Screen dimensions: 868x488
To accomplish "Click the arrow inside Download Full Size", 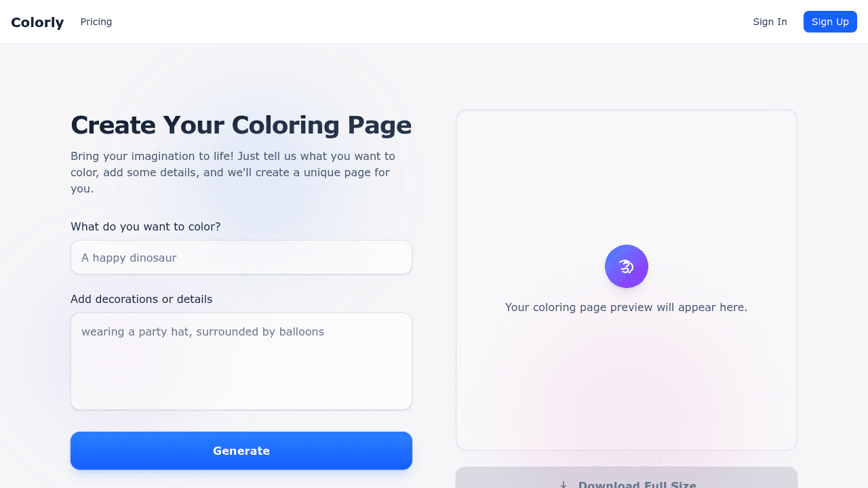I will click(564, 484).
